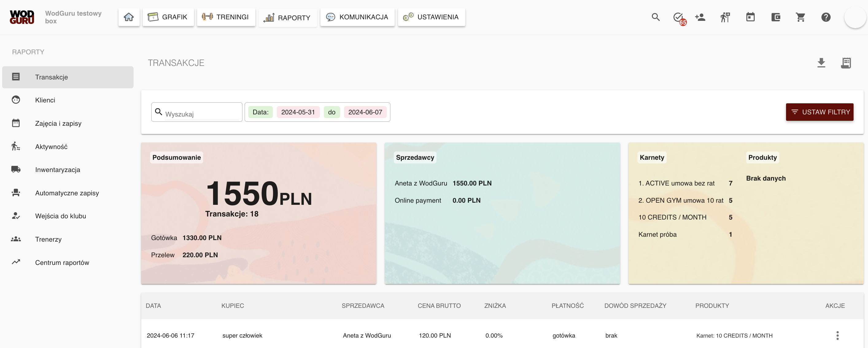
Task: Click Przelew 220.00 PLN value
Action: click(x=200, y=255)
